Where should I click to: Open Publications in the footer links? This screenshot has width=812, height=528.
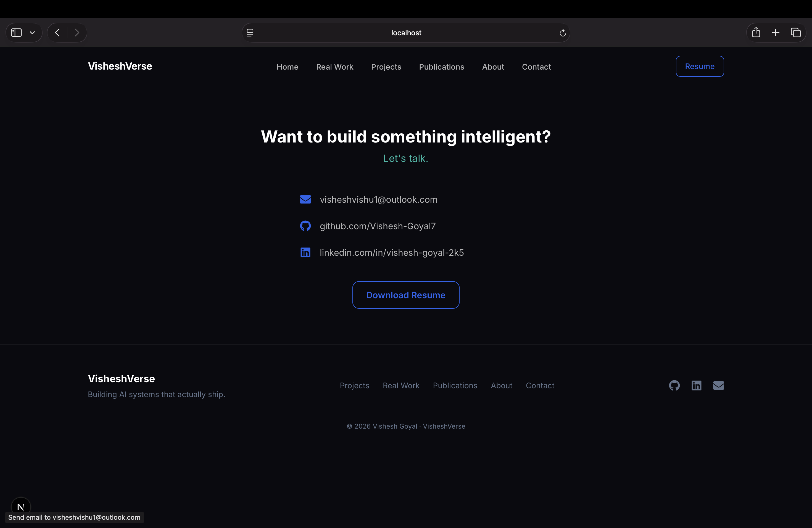pyautogui.click(x=455, y=386)
